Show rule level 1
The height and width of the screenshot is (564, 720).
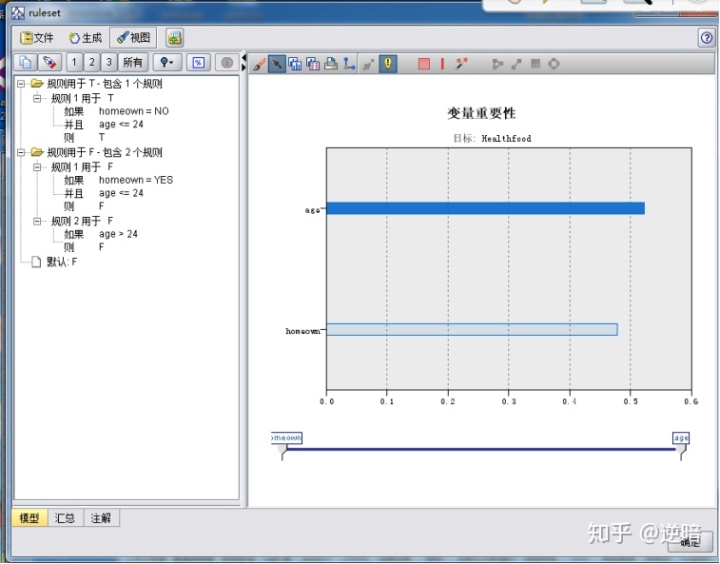(x=74, y=62)
